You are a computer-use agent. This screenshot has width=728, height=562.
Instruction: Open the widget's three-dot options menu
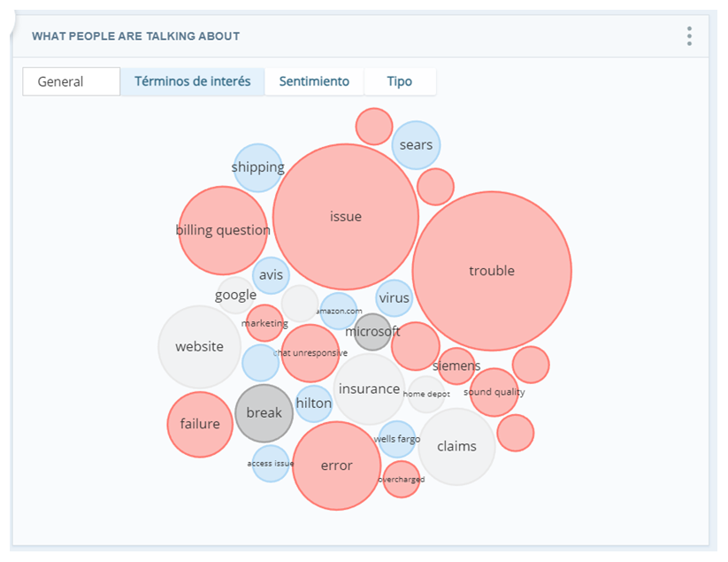tap(689, 36)
